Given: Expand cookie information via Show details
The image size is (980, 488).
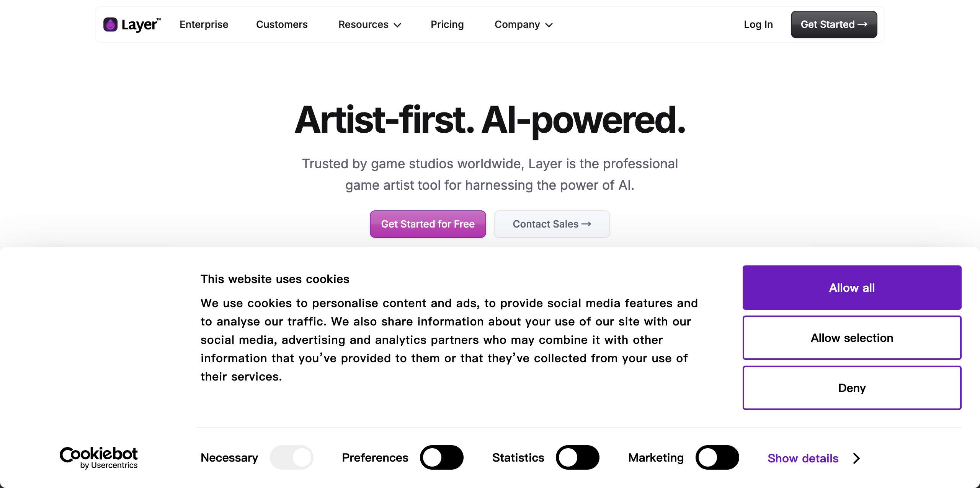Looking at the screenshot, I should (803, 458).
